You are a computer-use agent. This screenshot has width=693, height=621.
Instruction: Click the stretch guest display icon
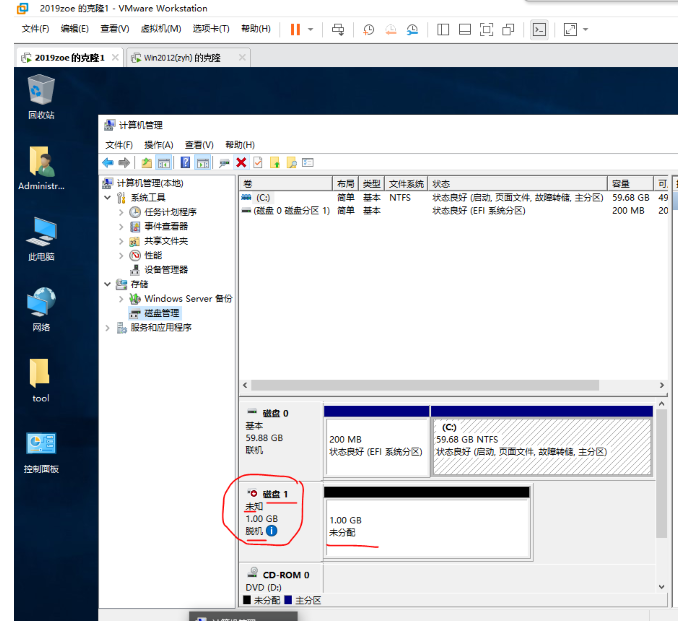coord(570,30)
